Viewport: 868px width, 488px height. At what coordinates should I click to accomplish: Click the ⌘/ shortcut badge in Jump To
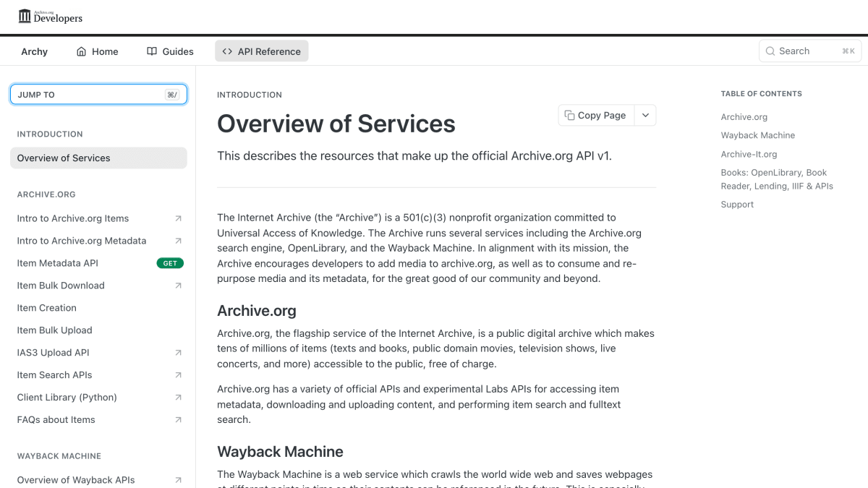pyautogui.click(x=172, y=95)
